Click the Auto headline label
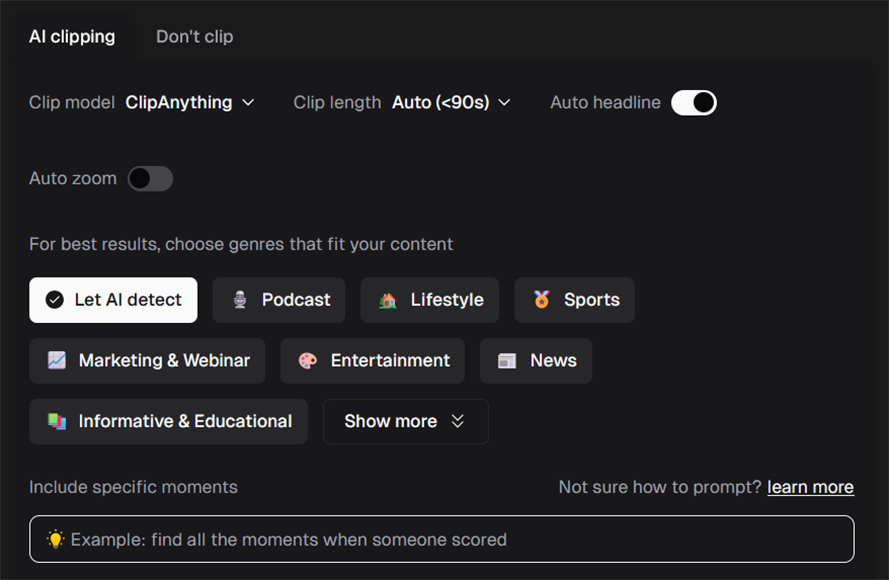 [606, 103]
